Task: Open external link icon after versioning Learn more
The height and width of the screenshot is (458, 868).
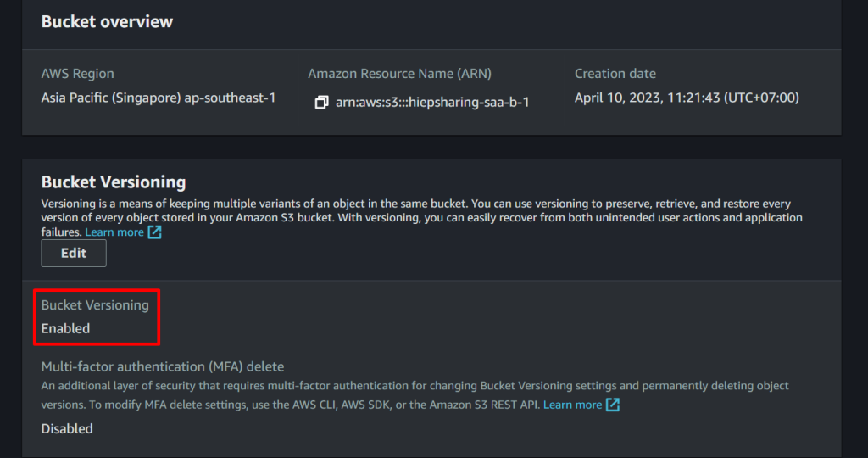Action: point(154,232)
